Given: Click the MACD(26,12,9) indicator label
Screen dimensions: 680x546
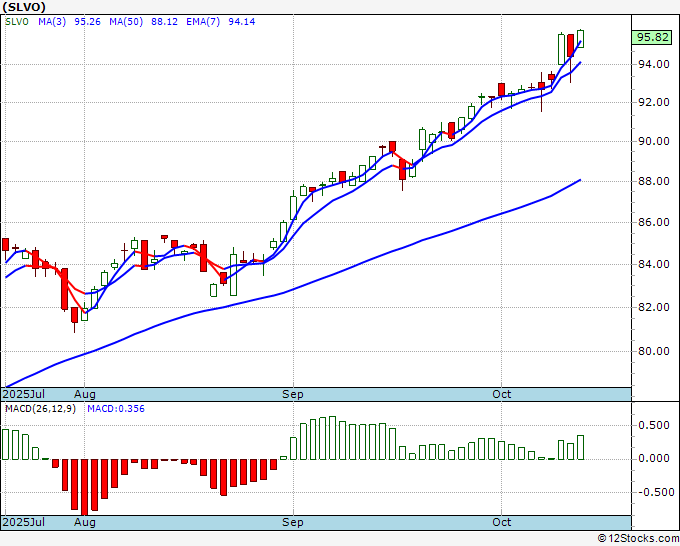Looking at the screenshot, I should tap(40, 409).
